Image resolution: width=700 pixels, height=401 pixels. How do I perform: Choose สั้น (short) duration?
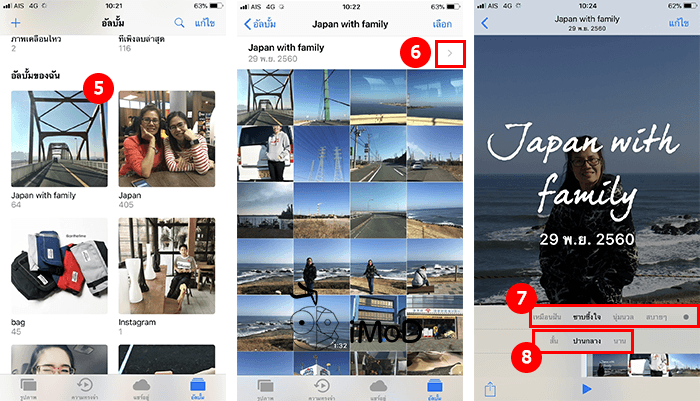[554, 341]
